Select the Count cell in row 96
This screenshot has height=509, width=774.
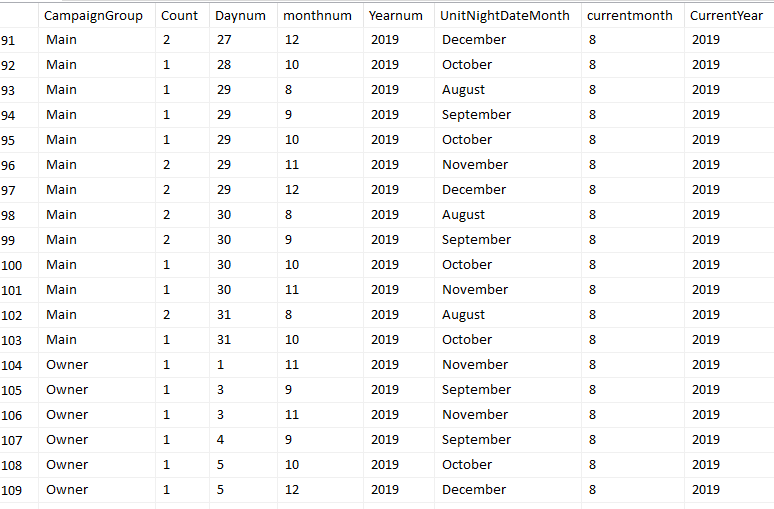166,165
